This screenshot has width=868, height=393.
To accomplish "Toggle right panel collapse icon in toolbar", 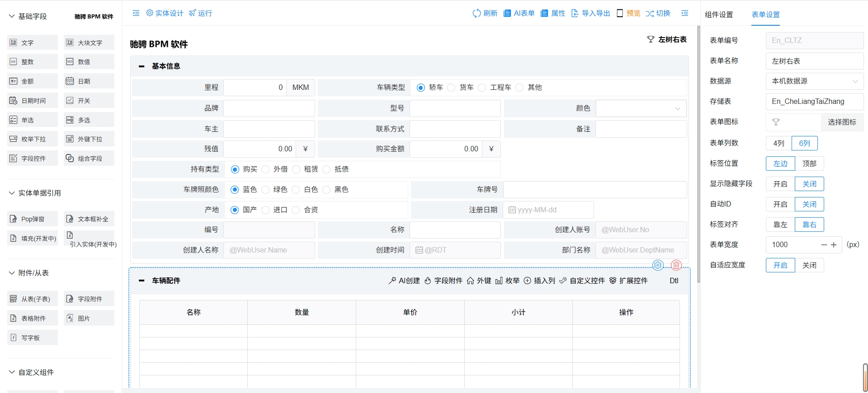I will [685, 13].
